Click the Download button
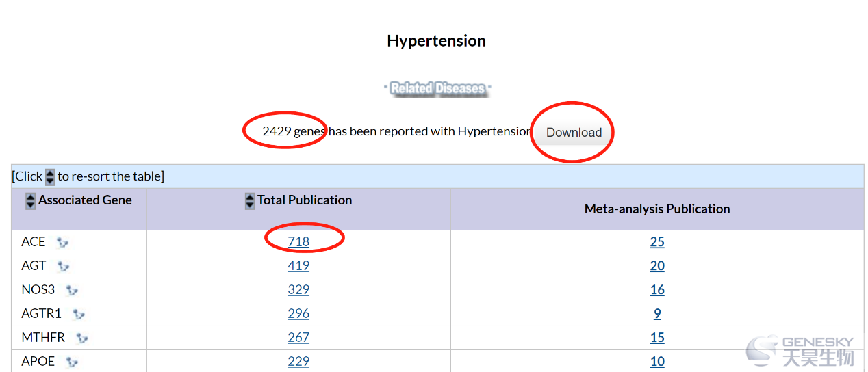 pyautogui.click(x=574, y=133)
